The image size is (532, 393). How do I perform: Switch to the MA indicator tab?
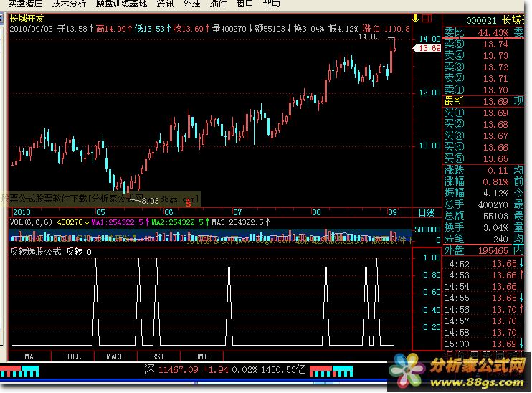tap(29, 356)
